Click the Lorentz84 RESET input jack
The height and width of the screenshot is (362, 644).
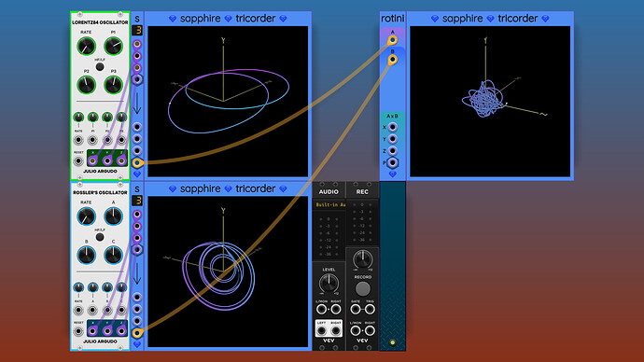(x=78, y=160)
